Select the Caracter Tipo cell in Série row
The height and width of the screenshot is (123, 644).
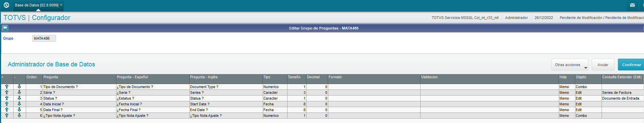pos(275,93)
